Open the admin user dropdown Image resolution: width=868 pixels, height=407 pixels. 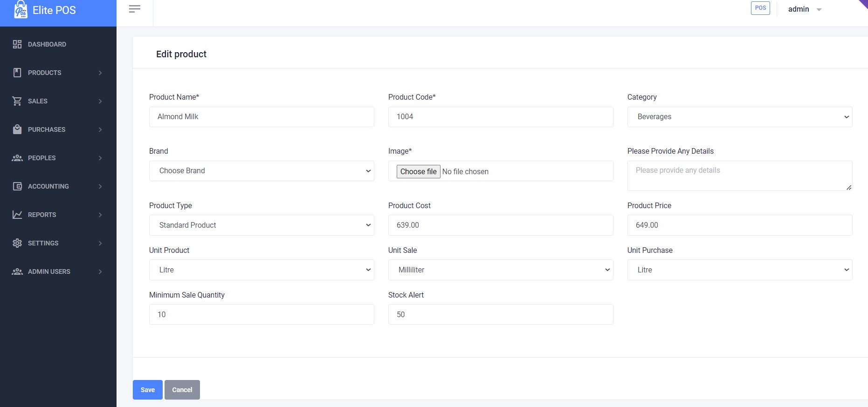pos(805,9)
